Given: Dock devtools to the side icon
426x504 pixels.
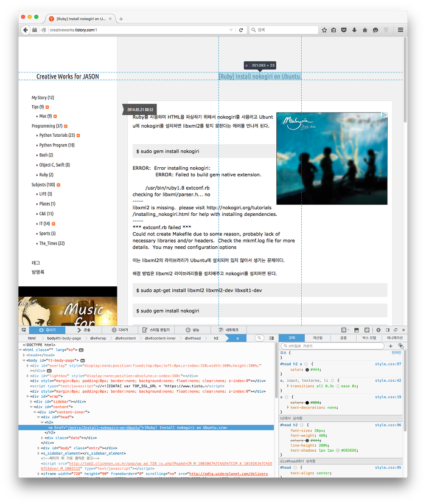Looking at the screenshot, I should coord(388,330).
